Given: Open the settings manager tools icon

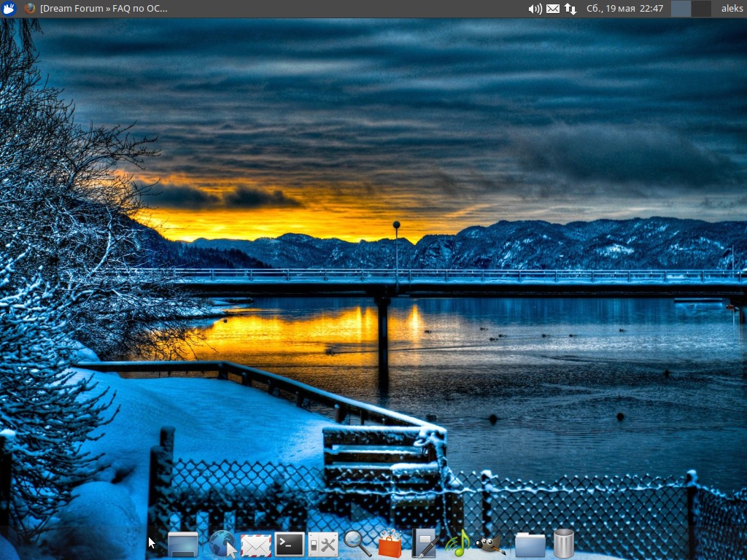Looking at the screenshot, I should [323, 544].
